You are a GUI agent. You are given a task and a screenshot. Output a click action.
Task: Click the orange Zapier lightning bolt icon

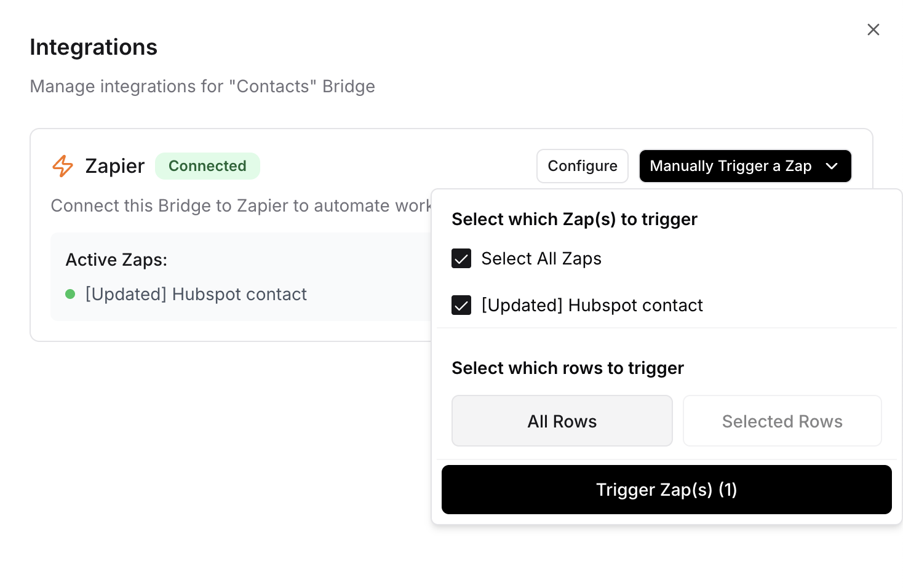(x=62, y=166)
